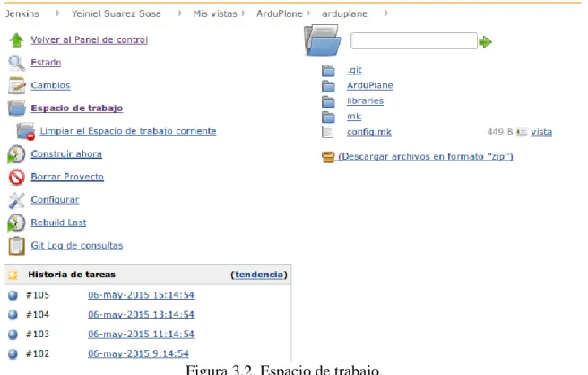The height and width of the screenshot is (375, 588).
Task: Open Yeiniel Suarez Sosa breadcrumb
Action: pyautogui.click(x=117, y=13)
